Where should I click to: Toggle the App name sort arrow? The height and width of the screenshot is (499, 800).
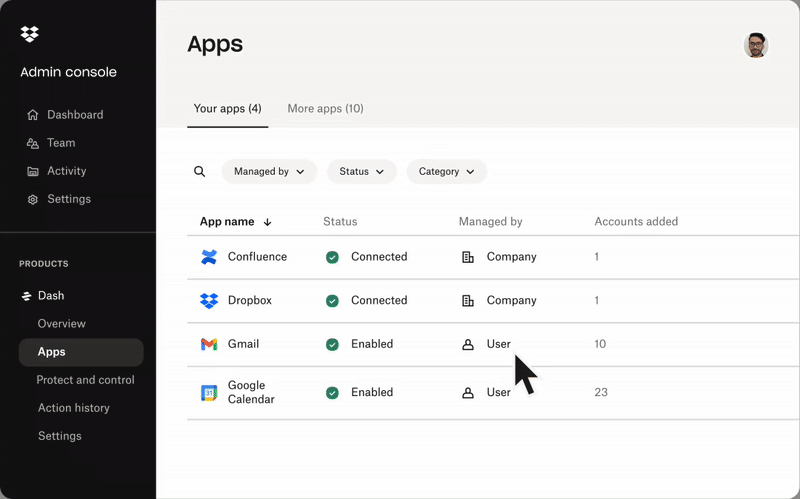click(x=267, y=222)
